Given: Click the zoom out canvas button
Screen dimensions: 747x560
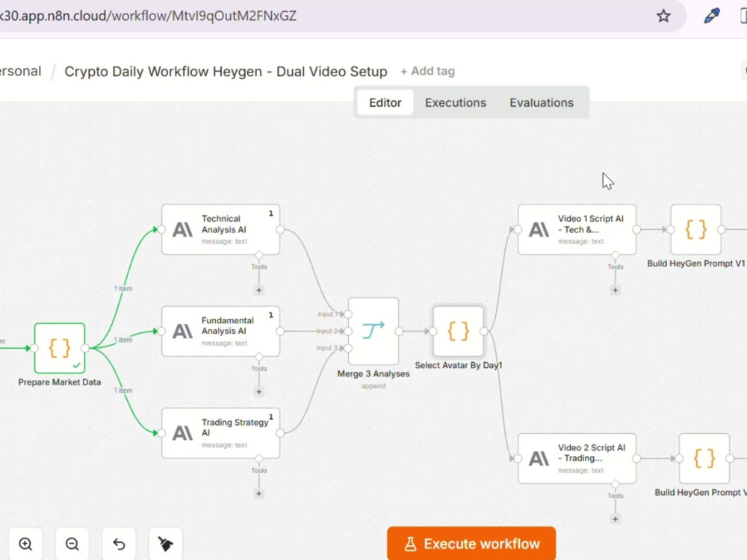Looking at the screenshot, I should click(x=72, y=544).
